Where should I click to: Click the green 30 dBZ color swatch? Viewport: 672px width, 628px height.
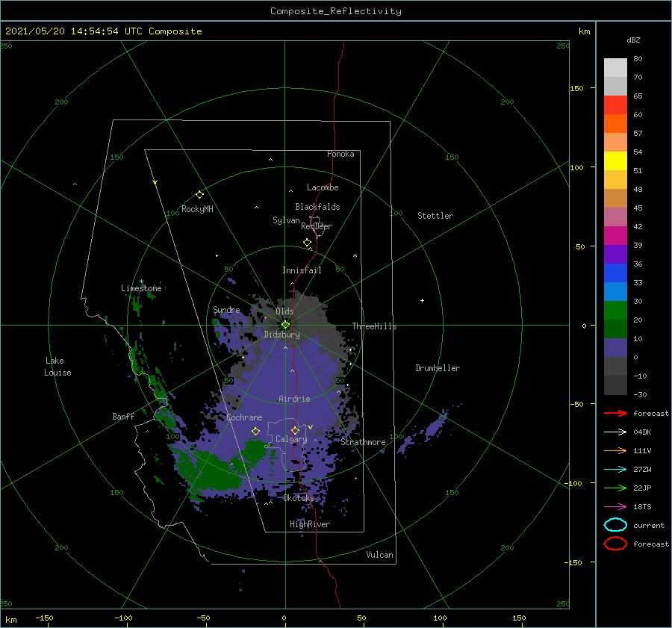(x=615, y=311)
